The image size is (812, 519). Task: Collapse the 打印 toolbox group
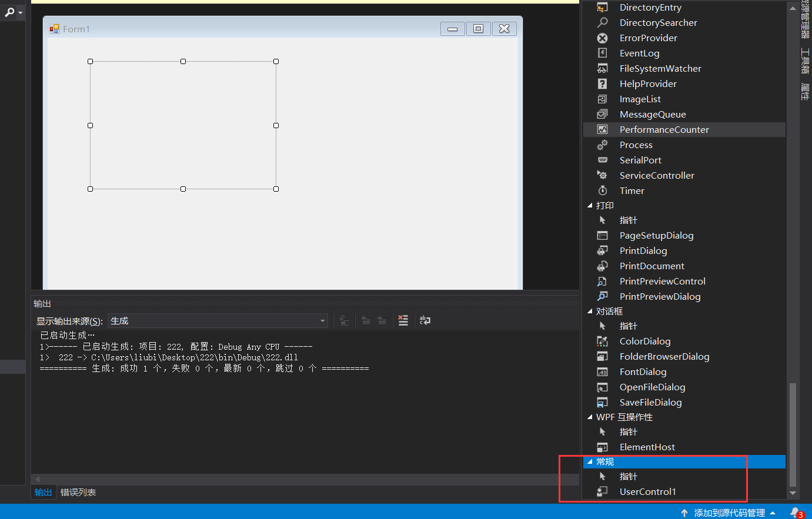pos(590,206)
